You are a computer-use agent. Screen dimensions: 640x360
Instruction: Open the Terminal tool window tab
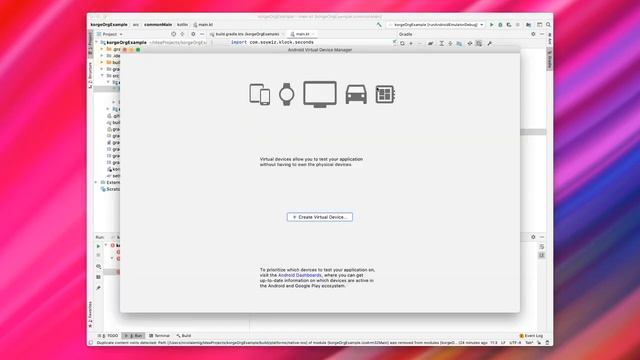click(160, 336)
